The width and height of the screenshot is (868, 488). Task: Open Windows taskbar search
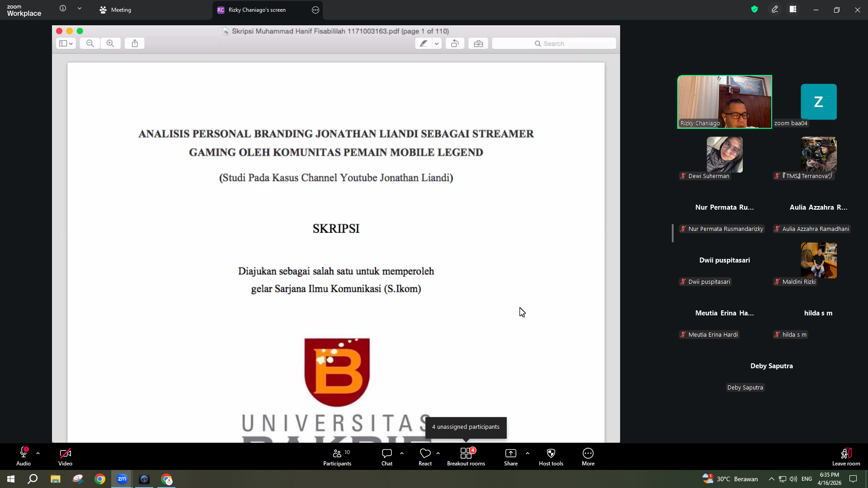point(33,479)
